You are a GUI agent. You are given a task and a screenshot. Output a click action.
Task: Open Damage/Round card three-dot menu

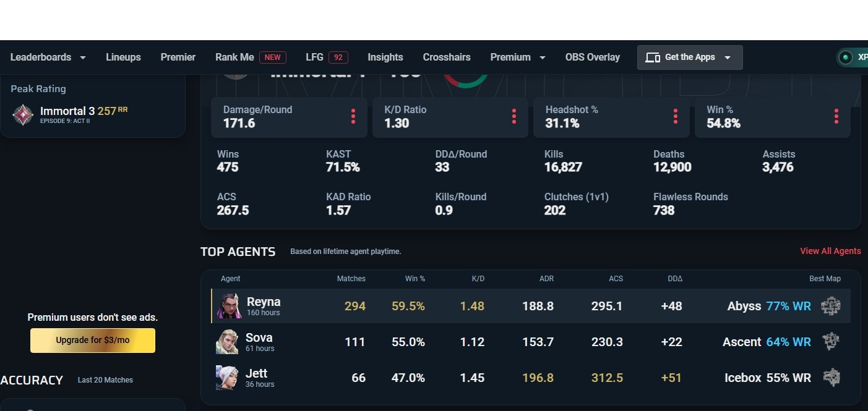(x=353, y=116)
